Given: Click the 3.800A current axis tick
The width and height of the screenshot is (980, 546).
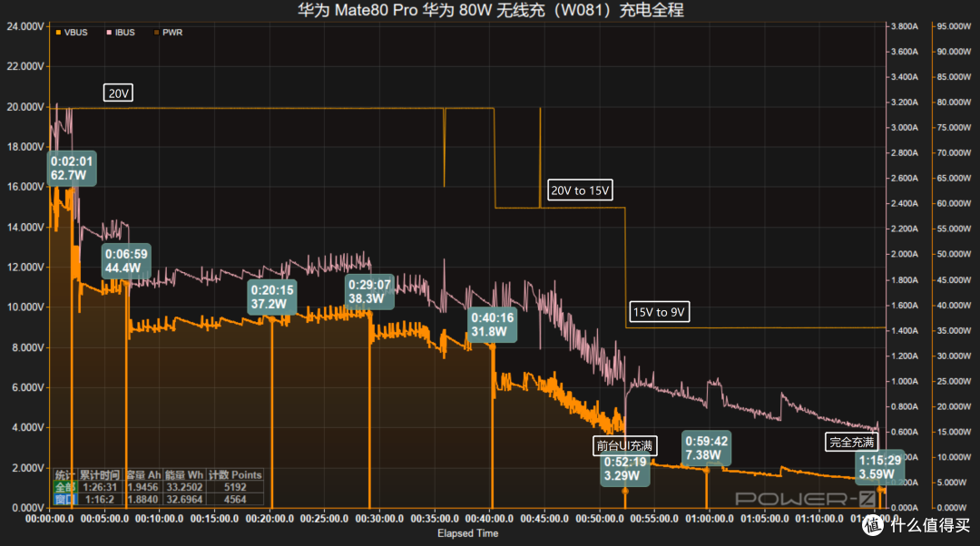Looking at the screenshot, I should click(905, 26).
